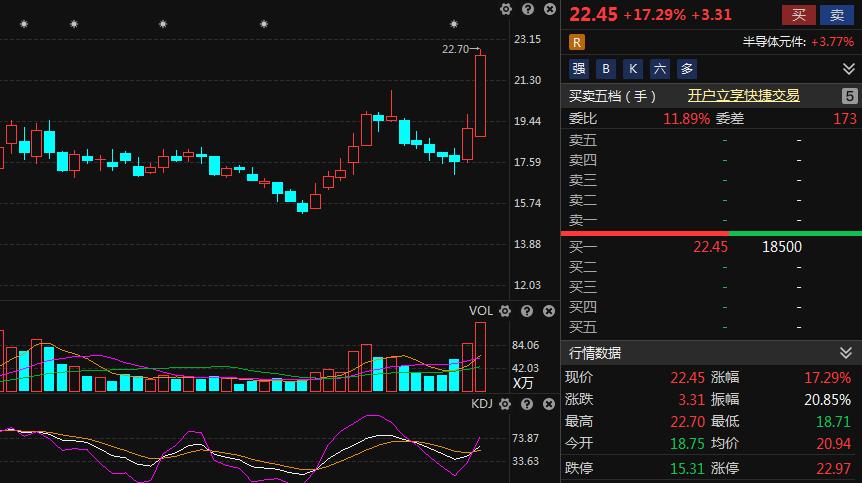Click the 最低 value 18.71
862x483 pixels.
point(833,421)
